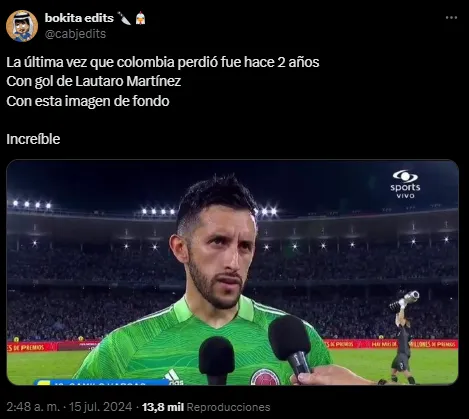Click the Reproducciones label

[x=228, y=407]
